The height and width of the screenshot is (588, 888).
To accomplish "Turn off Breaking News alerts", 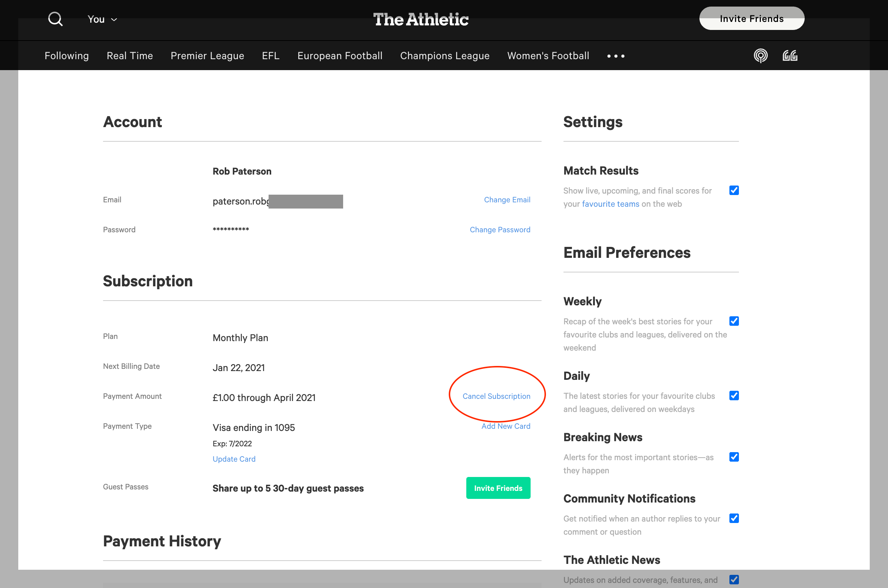I will (734, 457).
